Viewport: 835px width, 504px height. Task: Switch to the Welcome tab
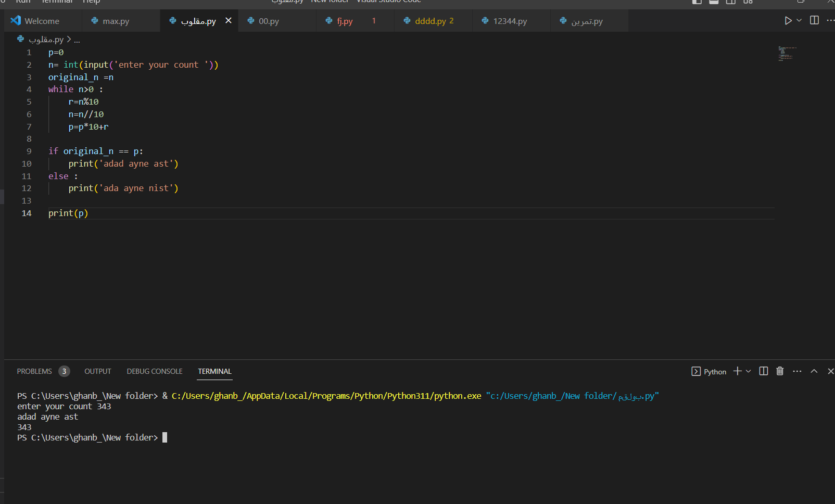pyautogui.click(x=43, y=21)
